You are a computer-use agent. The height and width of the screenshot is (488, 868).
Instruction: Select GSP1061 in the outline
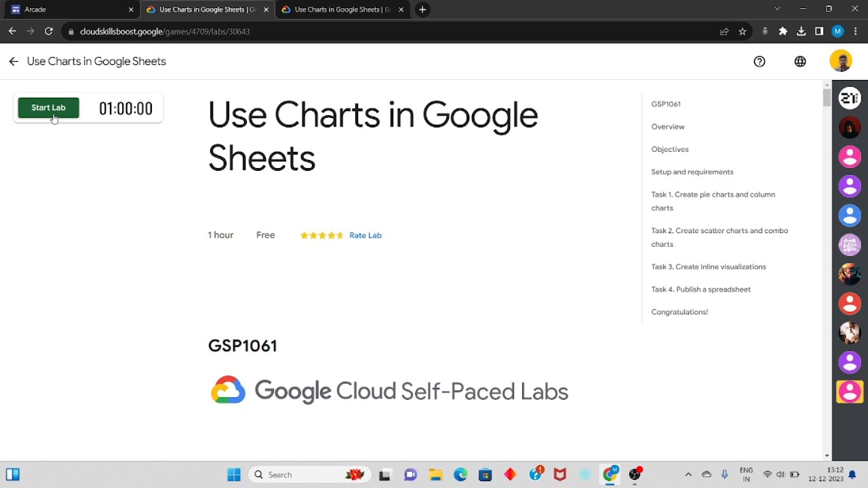click(666, 104)
